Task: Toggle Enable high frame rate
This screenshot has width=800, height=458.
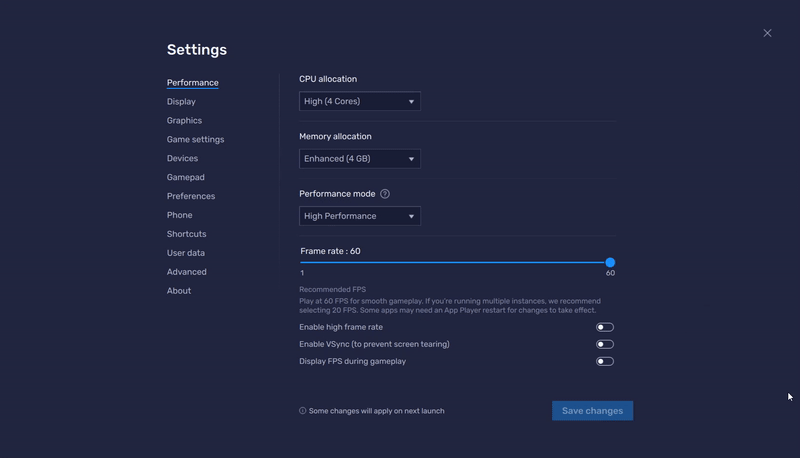Action: pyautogui.click(x=605, y=327)
